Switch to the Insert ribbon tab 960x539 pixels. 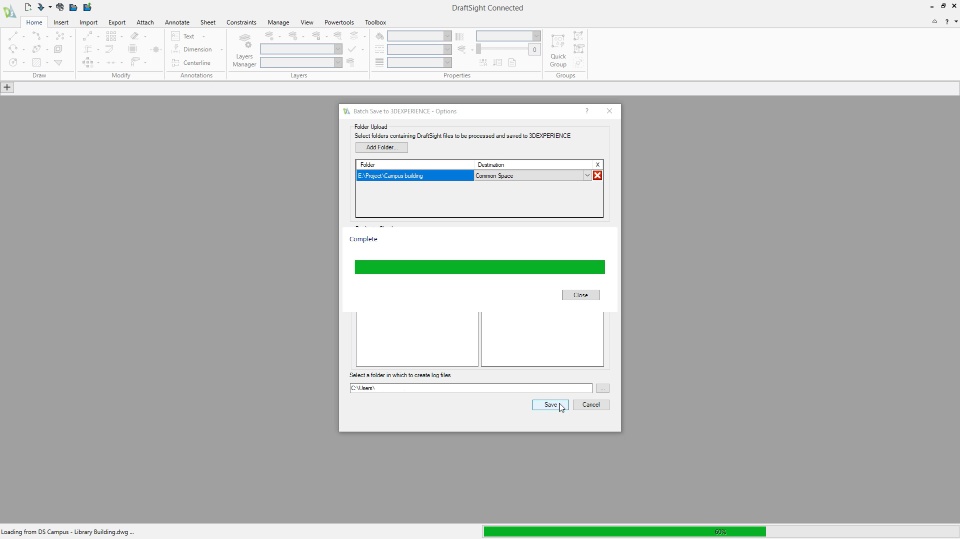point(61,22)
